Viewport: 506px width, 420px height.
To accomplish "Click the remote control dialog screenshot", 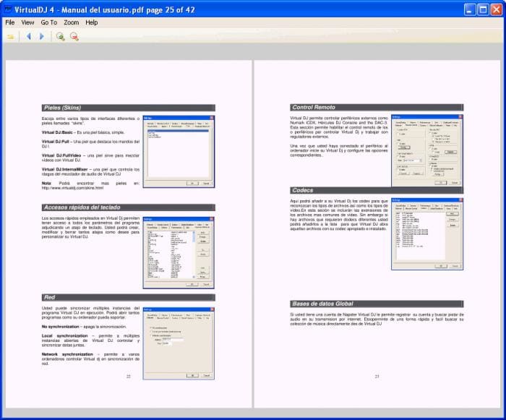I will tap(427, 150).
